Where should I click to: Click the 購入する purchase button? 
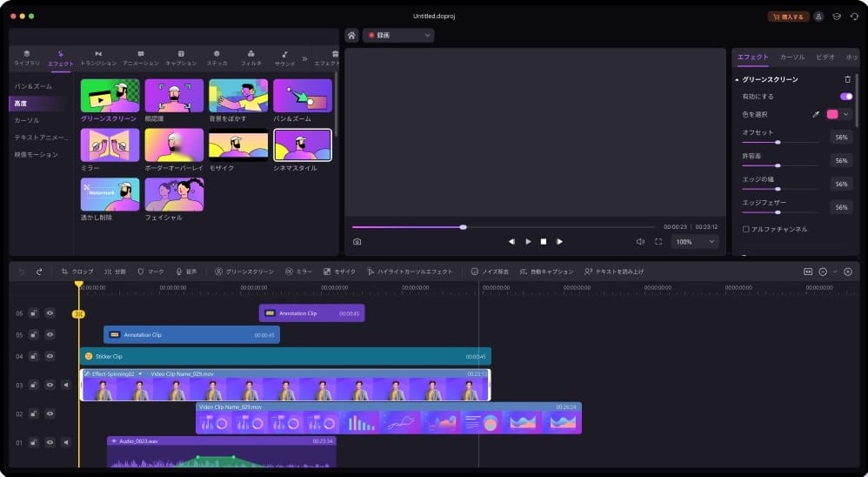click(x=788, y=17)
